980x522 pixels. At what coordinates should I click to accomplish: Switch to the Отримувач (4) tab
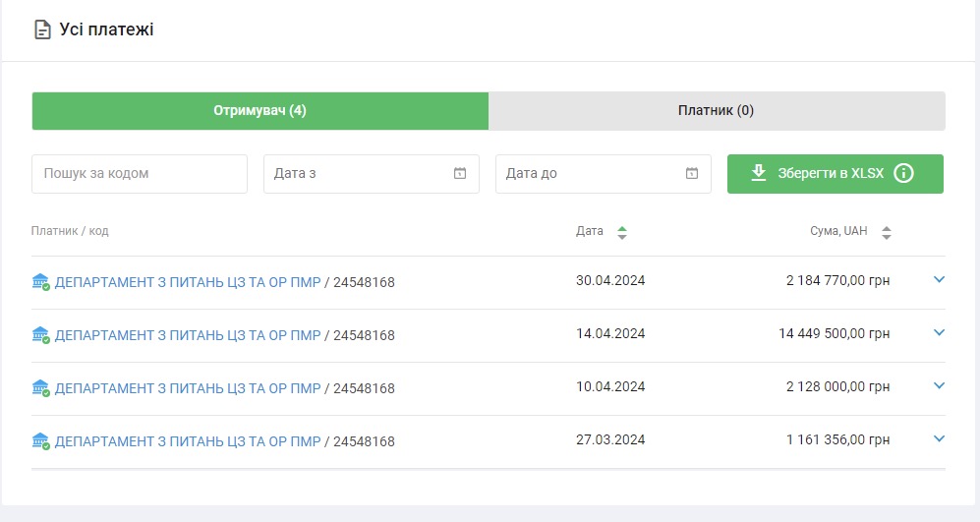[x=259, y=111]
